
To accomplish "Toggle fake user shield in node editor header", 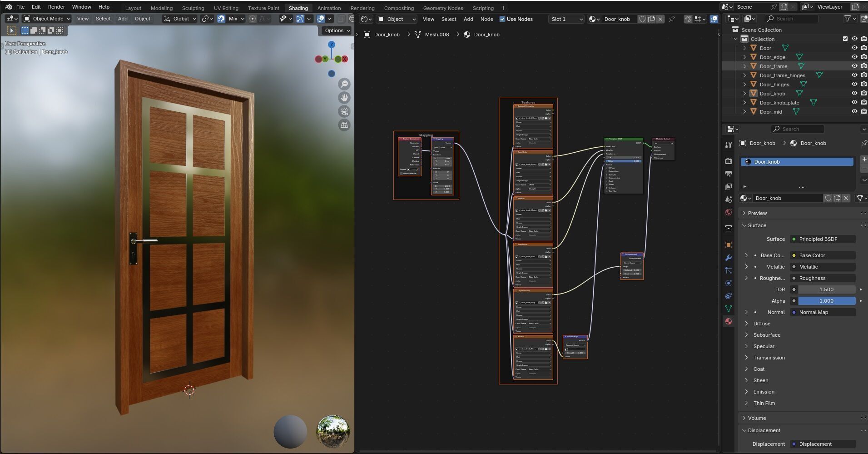I will point(642,19).
